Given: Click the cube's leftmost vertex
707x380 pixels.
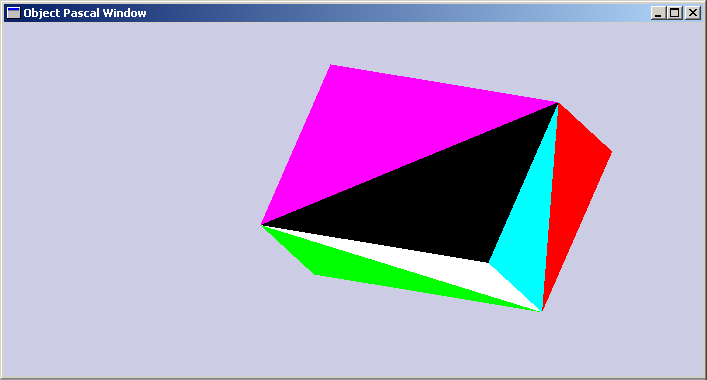Looking at the screenshot, I should (262, 224).
